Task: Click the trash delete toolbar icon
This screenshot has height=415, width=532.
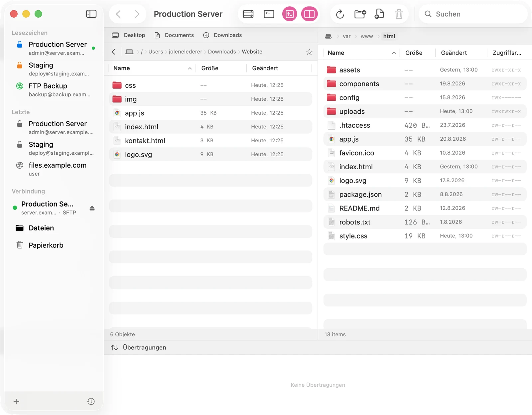Action: (399, 14)
